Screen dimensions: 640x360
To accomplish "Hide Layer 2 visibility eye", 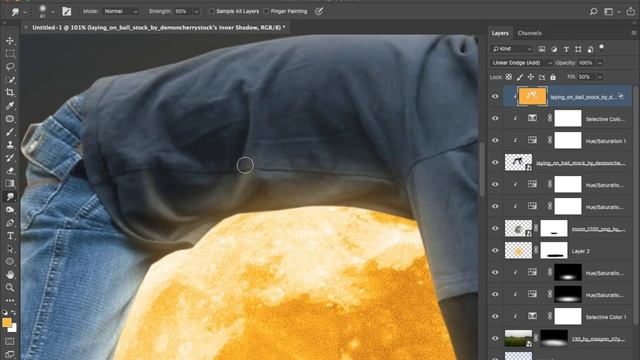I will [495, 251].
